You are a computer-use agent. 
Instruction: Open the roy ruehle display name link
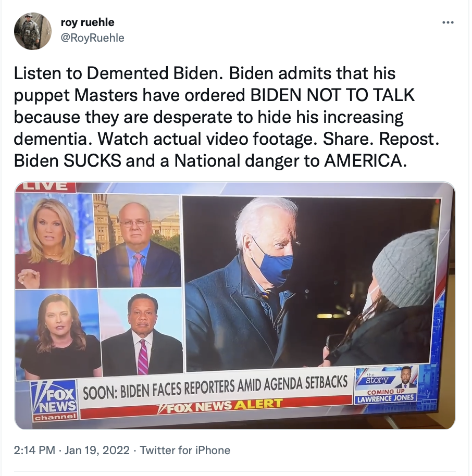pyautogui.click(x=88, y=22)
